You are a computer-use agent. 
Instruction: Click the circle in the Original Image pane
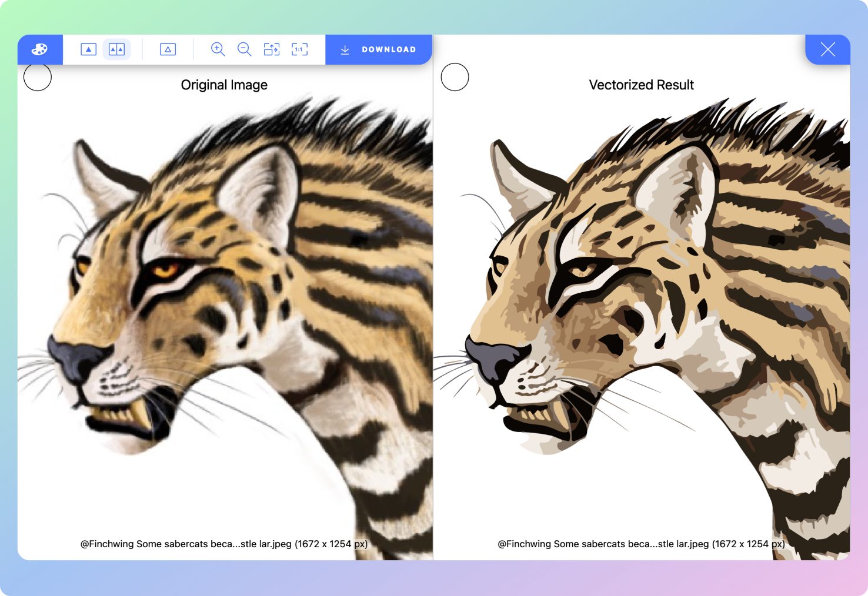38,77
